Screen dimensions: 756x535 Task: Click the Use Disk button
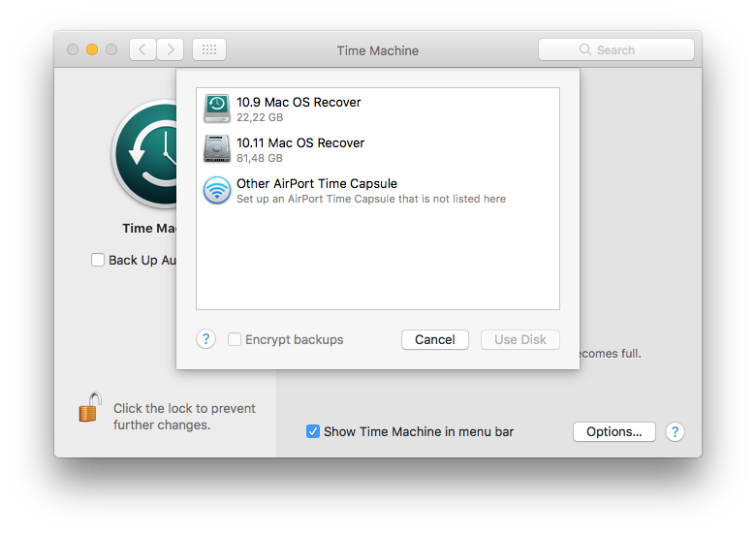point(520,339)
